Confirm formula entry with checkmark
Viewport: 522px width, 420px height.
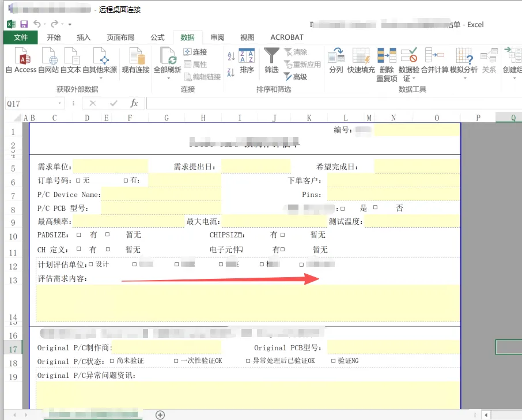tap(114, 104)
